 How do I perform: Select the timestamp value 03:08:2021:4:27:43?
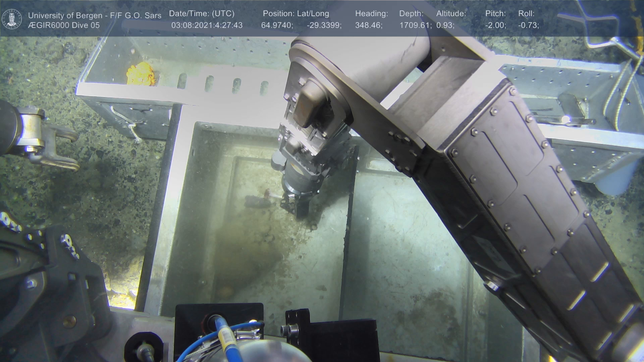click(x=207, y=25)
